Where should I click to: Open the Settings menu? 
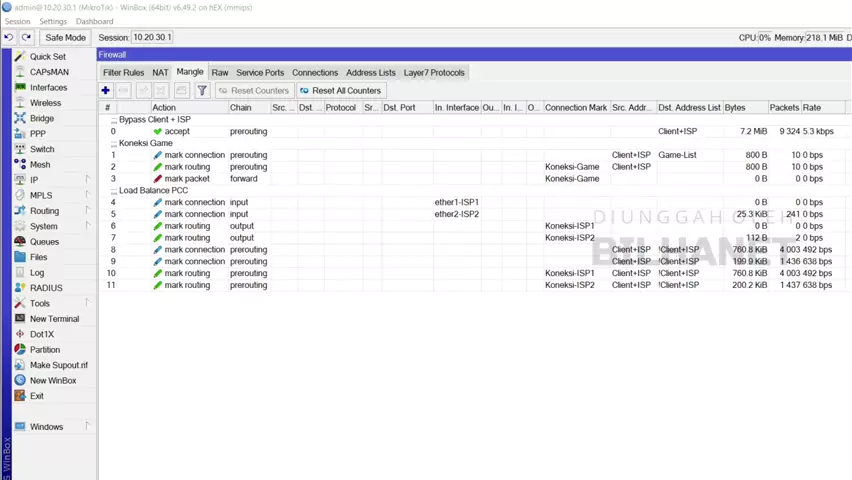tap(53, 21)
